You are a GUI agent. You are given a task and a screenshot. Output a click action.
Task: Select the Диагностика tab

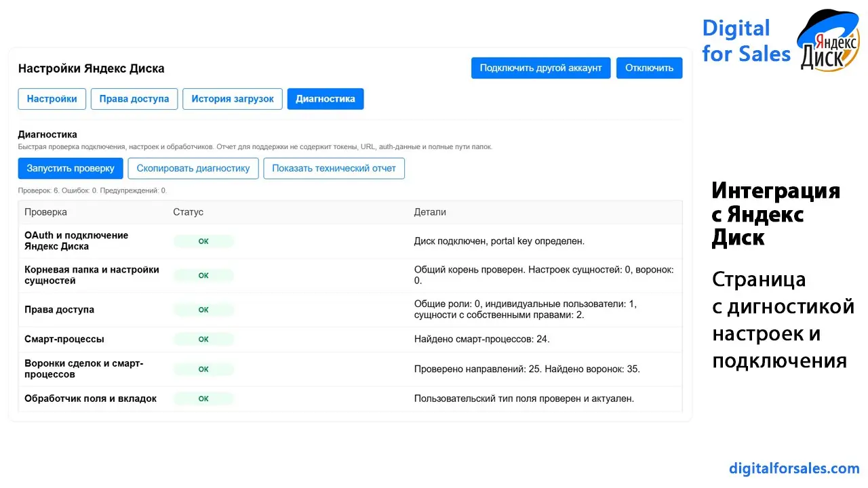click(325, 99)
